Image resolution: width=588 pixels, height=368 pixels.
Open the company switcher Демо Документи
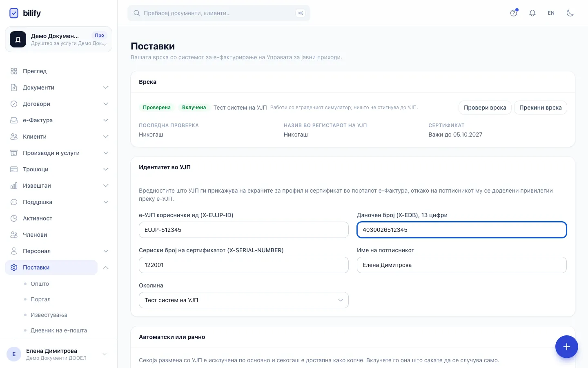(58, 39)
